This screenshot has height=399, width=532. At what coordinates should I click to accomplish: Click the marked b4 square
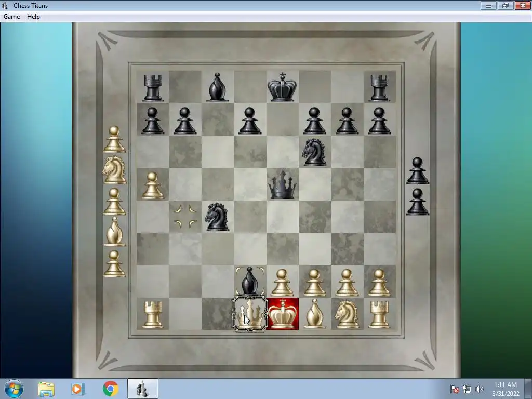185,217
